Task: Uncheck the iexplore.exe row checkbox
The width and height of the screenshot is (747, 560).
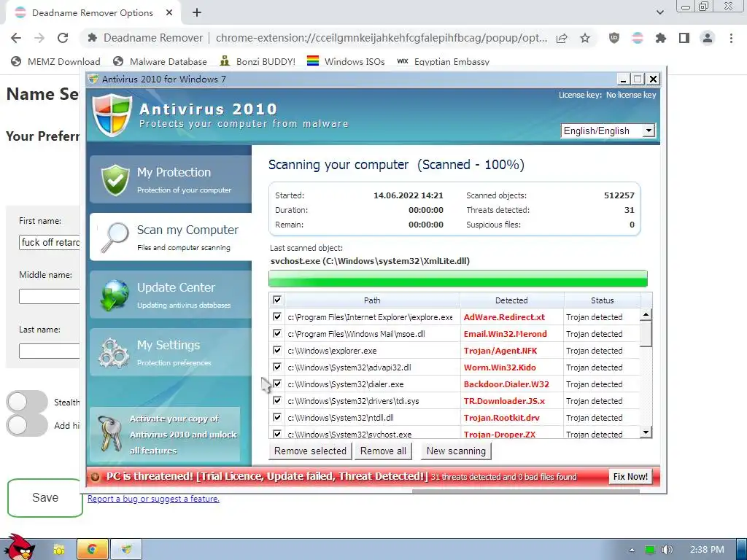Action: tap(276, 316)
